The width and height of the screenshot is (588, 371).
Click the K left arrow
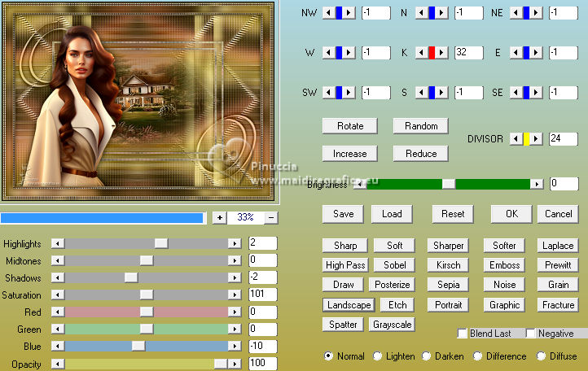(422, 52)
